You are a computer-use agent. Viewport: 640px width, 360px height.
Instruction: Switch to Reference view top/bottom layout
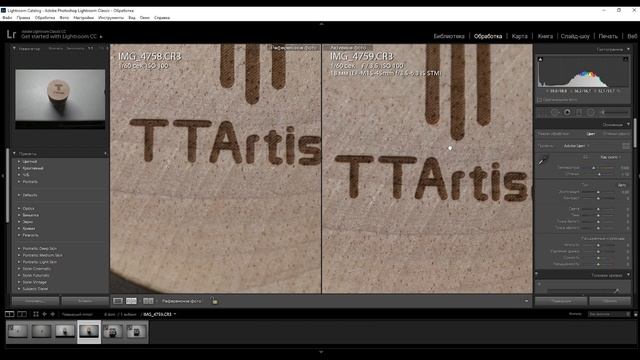(148, 301)
